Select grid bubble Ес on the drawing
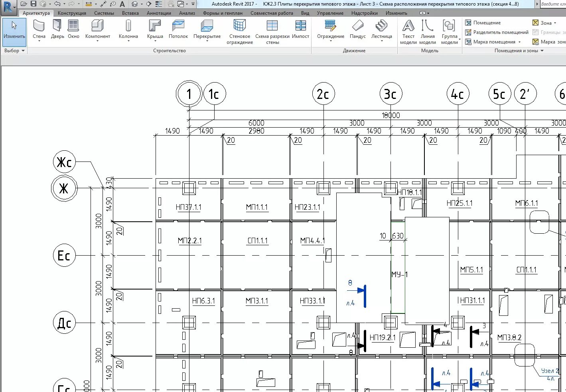This screenshot has height=392, width=566. click(64, 255)
